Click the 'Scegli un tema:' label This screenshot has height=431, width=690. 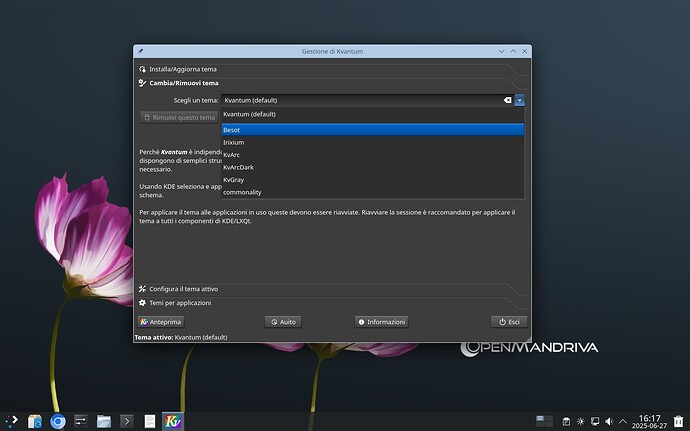[196, 100]
